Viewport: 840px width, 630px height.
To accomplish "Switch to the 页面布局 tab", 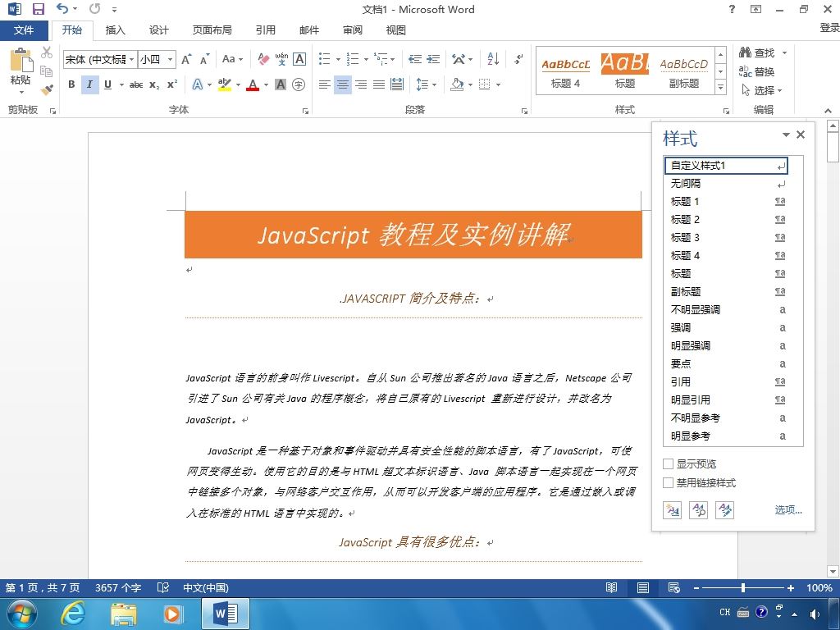I will tap(212, 30).
